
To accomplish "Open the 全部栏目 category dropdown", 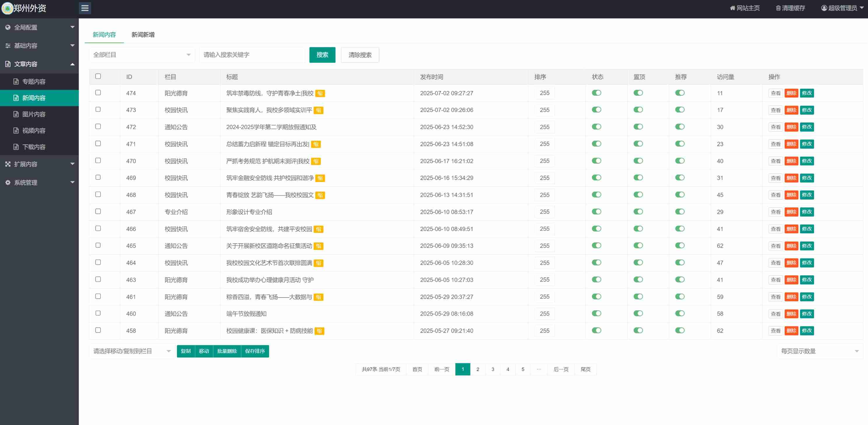I will click(142, 55).
